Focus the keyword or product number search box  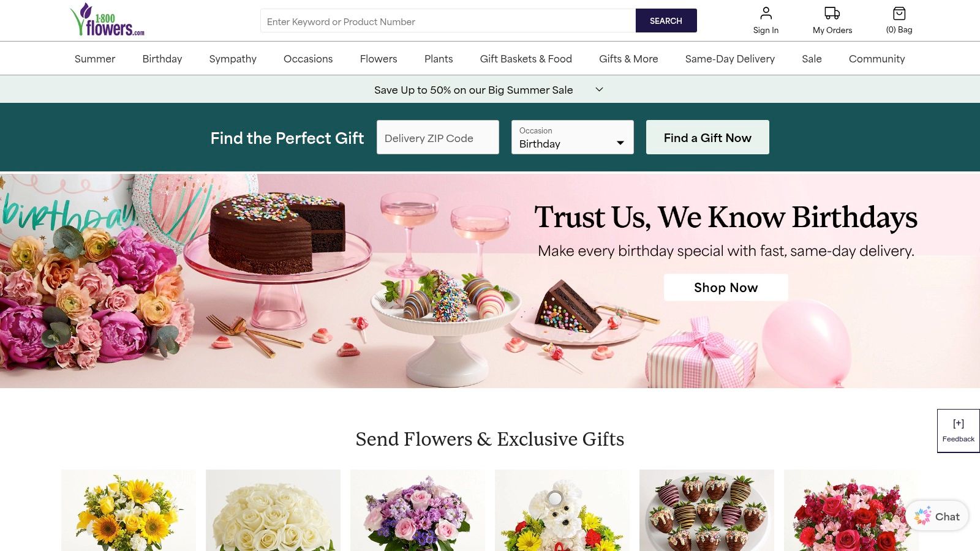click(x=448, y=21)
